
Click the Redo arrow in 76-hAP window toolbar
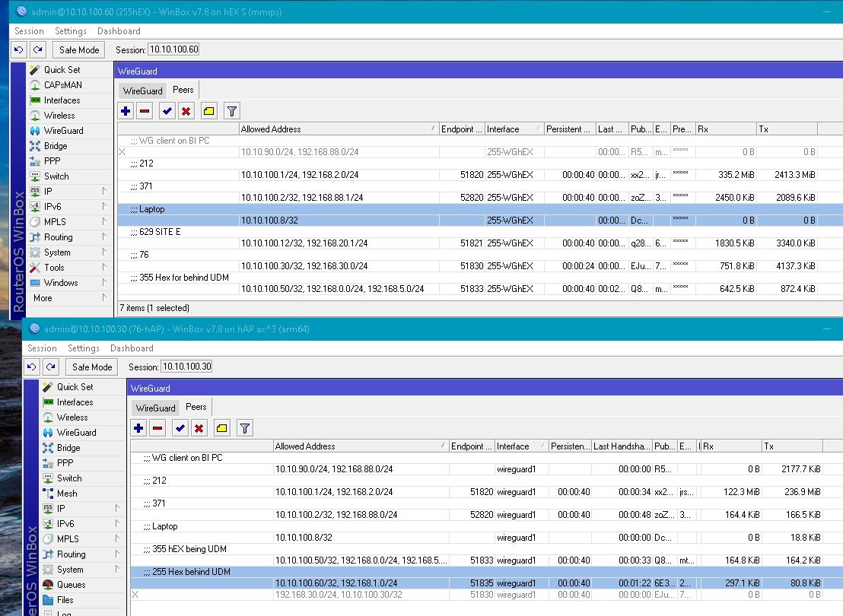(50, 367)
